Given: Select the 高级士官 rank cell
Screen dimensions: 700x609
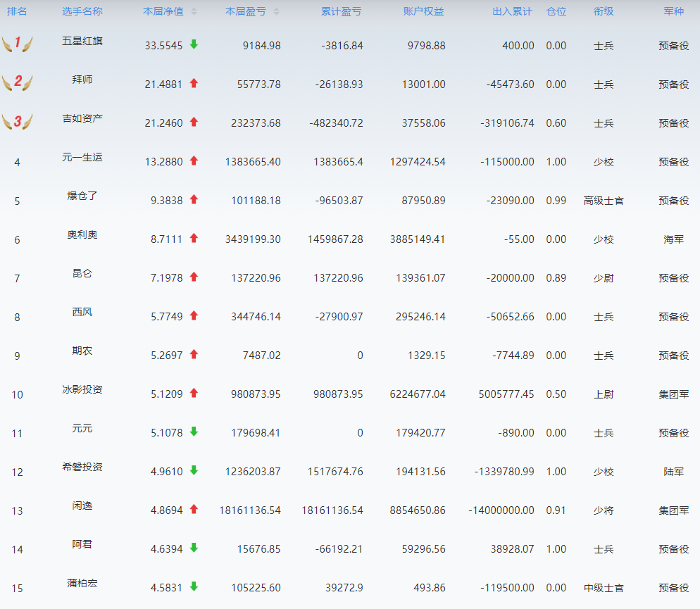Looking at the screenshot, I should 604,201.
